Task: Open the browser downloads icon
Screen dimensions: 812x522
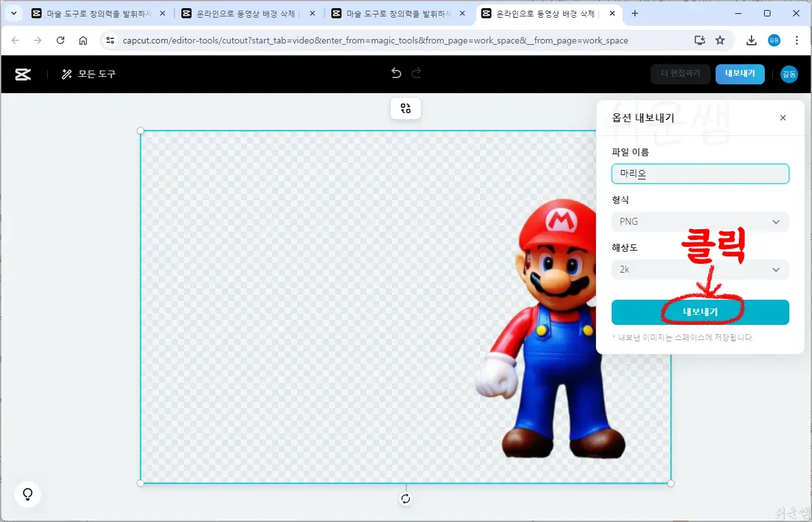Action: click(x=751, y=40)
